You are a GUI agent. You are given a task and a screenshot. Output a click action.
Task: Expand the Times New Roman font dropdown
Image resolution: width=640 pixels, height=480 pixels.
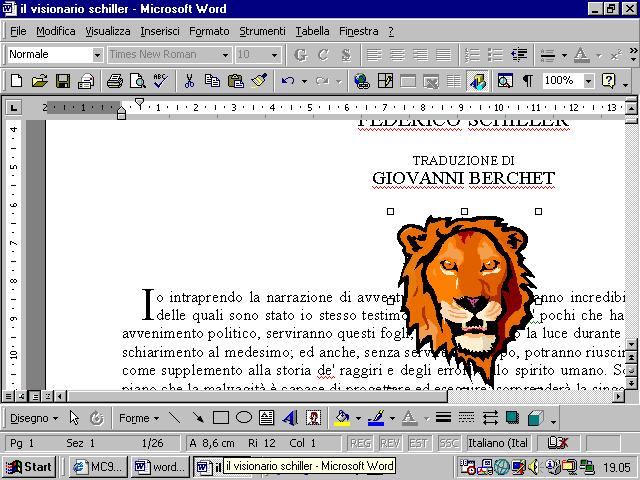(225, 55)
